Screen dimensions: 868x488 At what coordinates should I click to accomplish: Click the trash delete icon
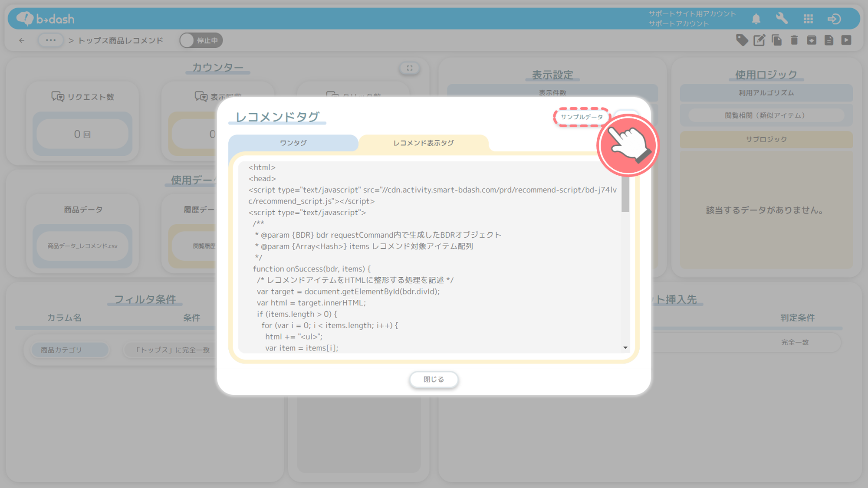[x=794, y=40]
